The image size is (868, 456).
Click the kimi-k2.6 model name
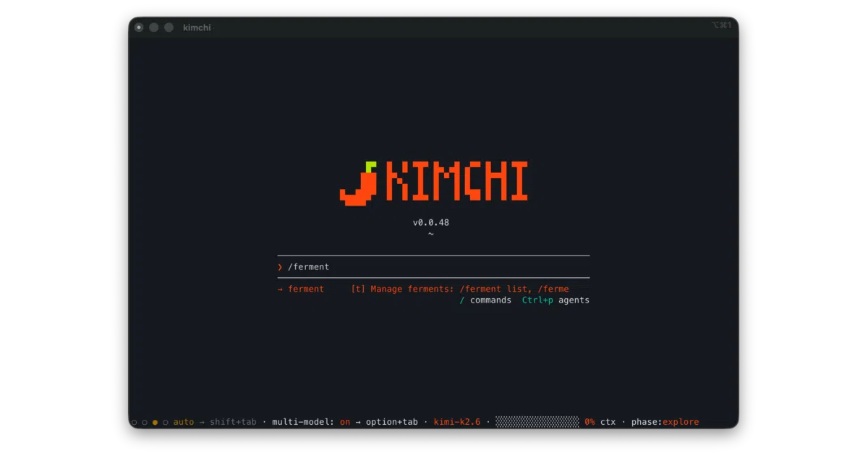[x=457, y=422]
